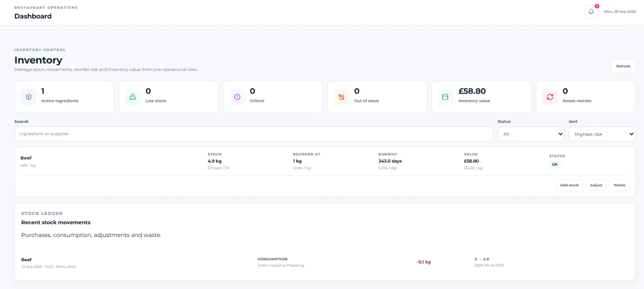
Task: Click the Order 1 kg reorder quantity
Action: tap(302, 168)
